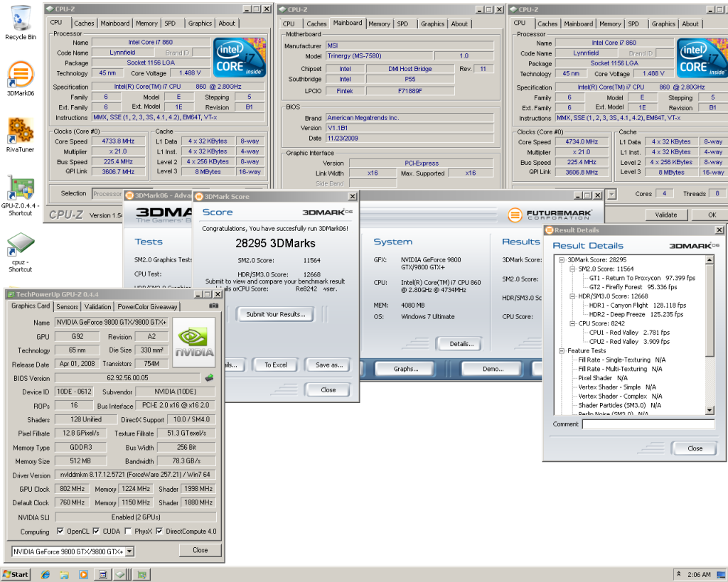728x582 pixels.
Task: Click the NVIDIA logo in GPU-Z
Action: 194,343
